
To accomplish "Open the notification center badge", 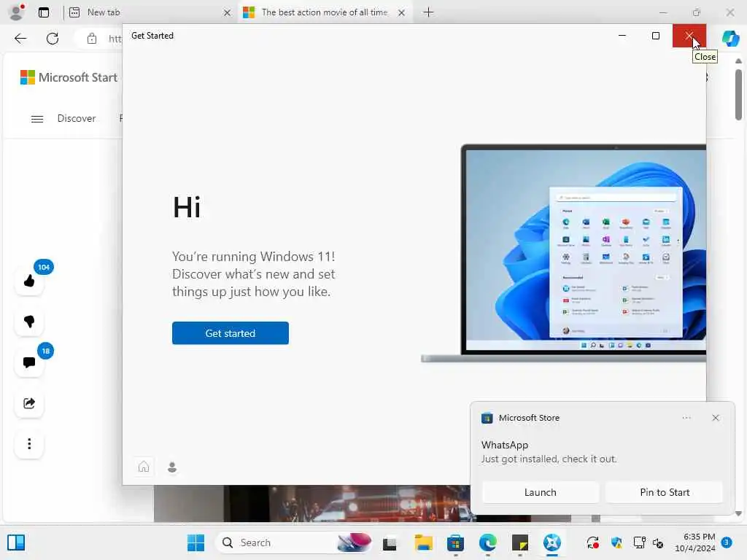I will (727, 542).
